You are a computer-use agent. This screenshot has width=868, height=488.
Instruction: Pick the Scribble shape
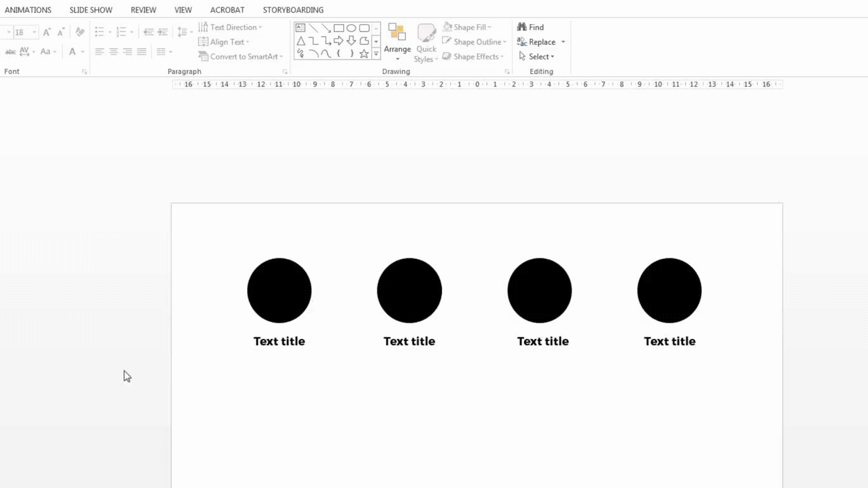coord(300,53)
